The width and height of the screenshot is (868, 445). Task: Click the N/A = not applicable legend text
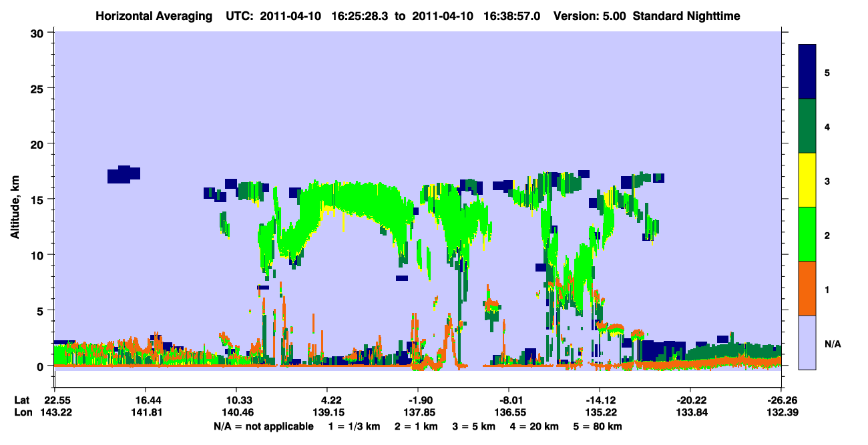click(264, 426)
